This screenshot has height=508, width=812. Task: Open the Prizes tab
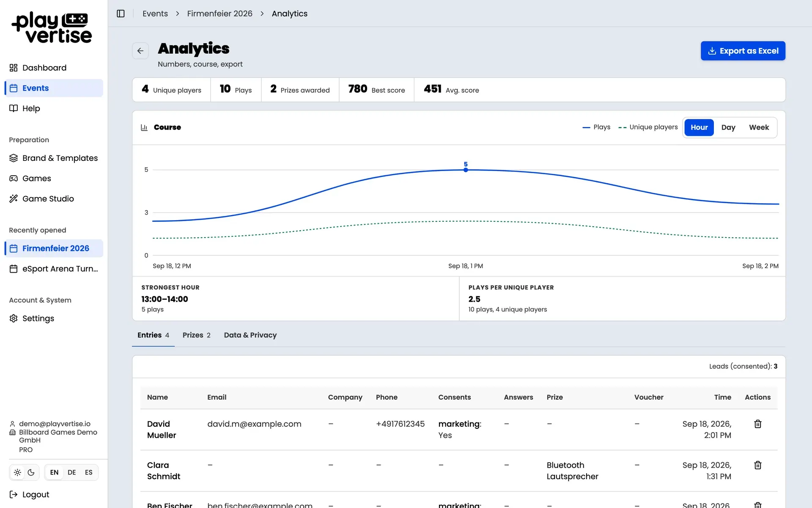197,335
